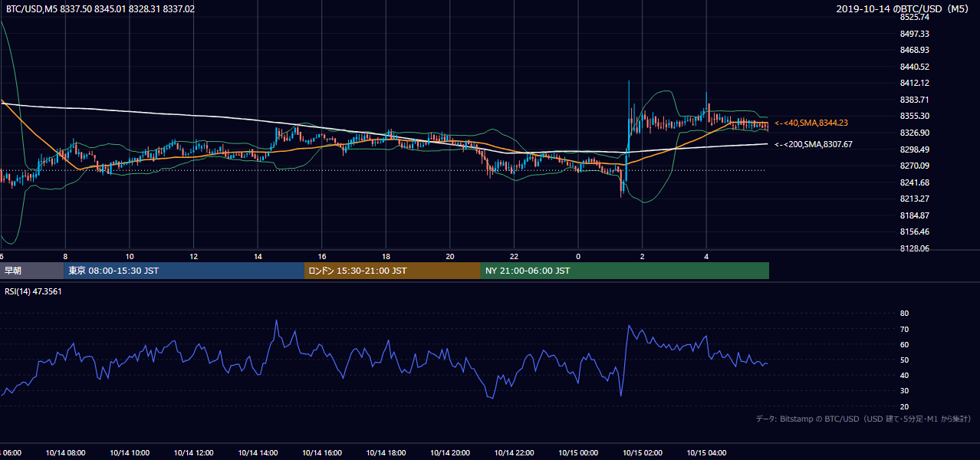
Task: Click the 200 SMA label 8307.67
Action: click(x=814, y=144)
